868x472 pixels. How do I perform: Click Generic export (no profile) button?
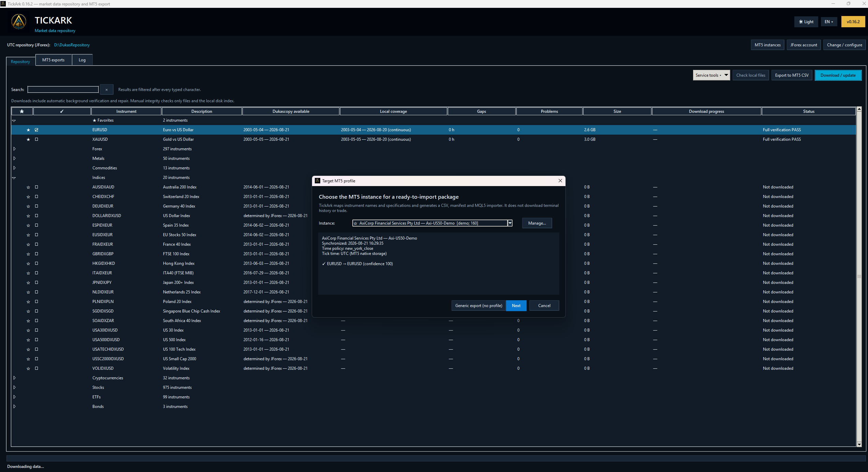[x=479, y=306]
